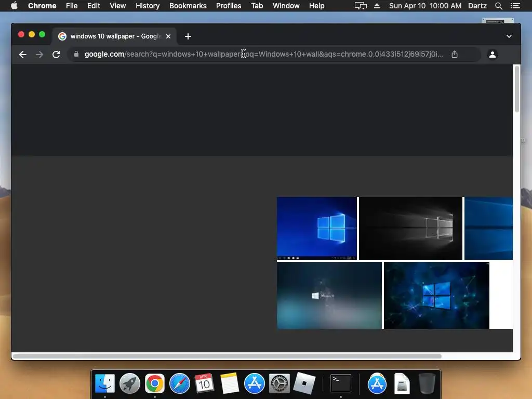The width and height of the screenshot is (532, 399).
Task: Open Launchpad rocket icon in Dock
Action: click(129, 383)
